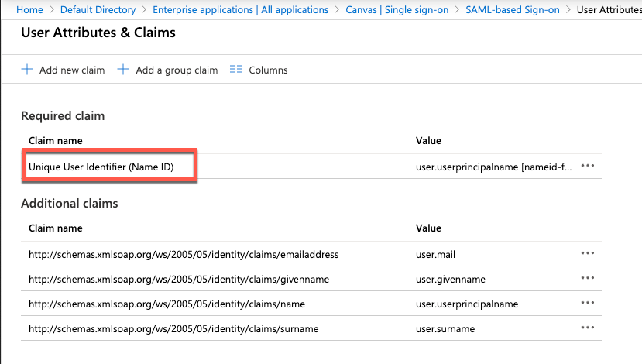Click the plus icon for Add a group claim
The height and width of the screenshot is (364, 642).
(x=123, y=70)
